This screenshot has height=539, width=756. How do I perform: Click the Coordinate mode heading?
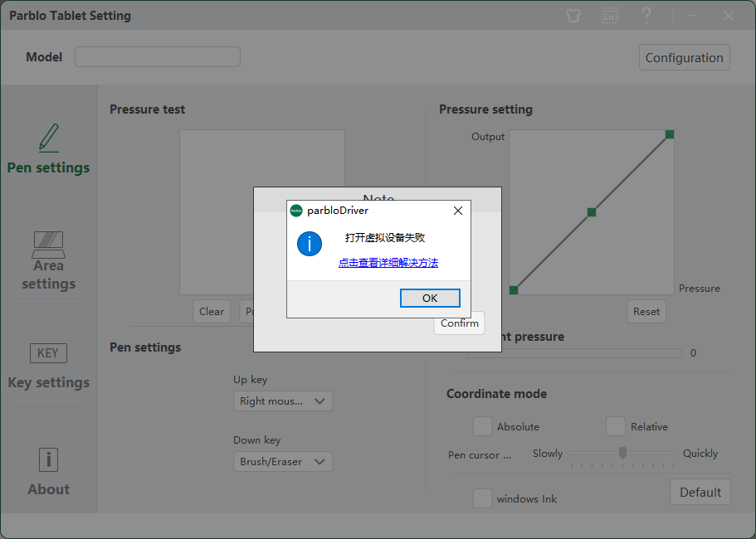click(x=496, y=394)
